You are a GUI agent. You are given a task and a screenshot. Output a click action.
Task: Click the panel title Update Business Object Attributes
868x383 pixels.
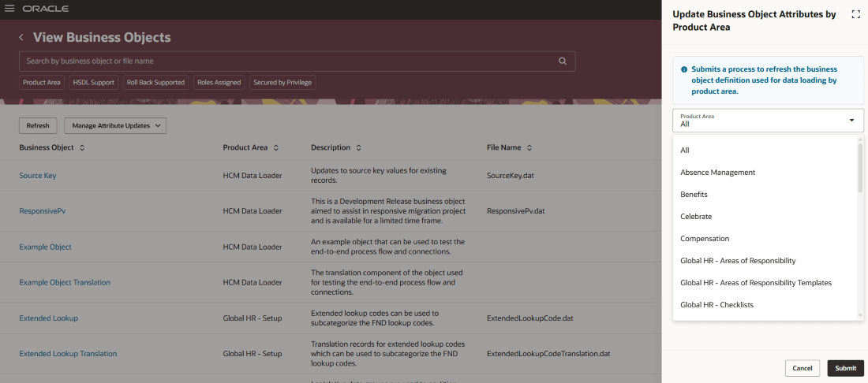754,21
